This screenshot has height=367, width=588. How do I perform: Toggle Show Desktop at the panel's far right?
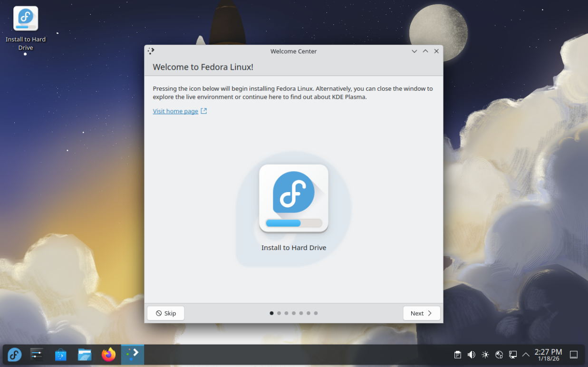574,354
